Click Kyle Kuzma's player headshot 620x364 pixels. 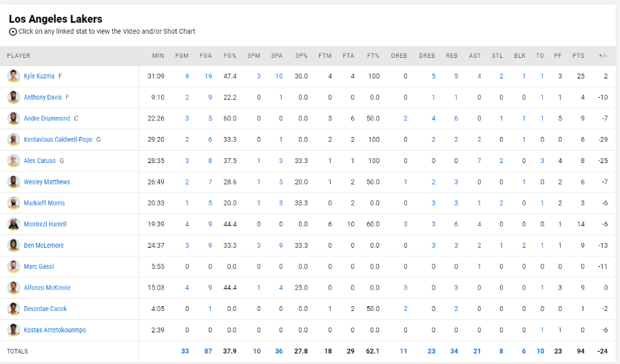(14, 76)
